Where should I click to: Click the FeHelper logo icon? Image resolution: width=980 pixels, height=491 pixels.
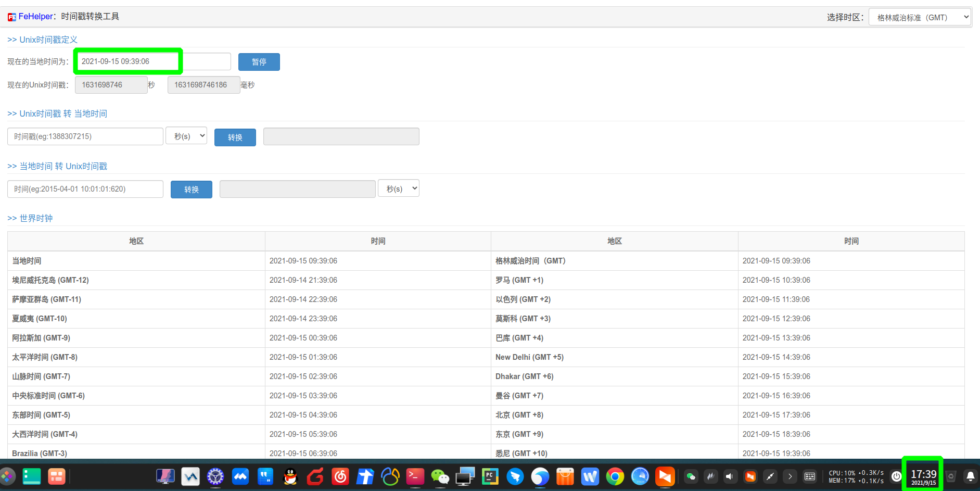tap(11, 17)
